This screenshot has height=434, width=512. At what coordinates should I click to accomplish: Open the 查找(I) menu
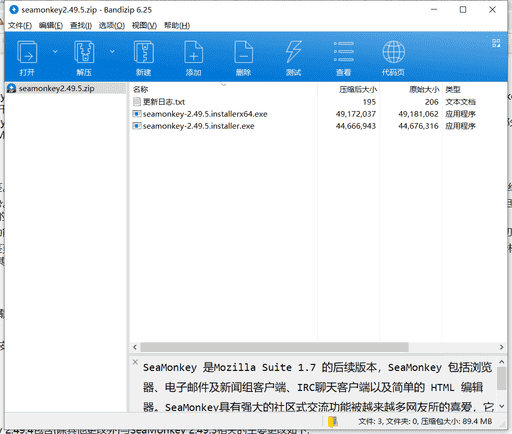(x=81, y=26)
